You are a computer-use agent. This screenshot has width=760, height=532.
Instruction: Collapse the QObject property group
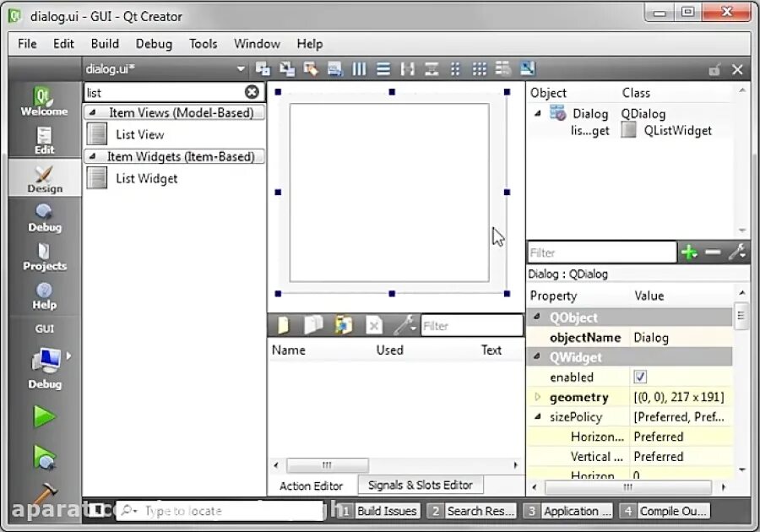(537, 317)
